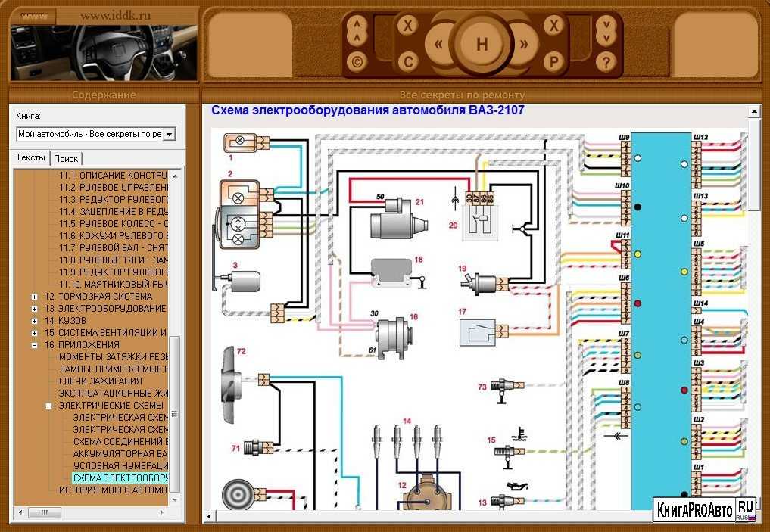The height and width of the screenshot is (532, 770).
Task: Select the 12. ТОРМОЗНАЯ СИСТЕМА chapter
Action: (x=98, y=297)
